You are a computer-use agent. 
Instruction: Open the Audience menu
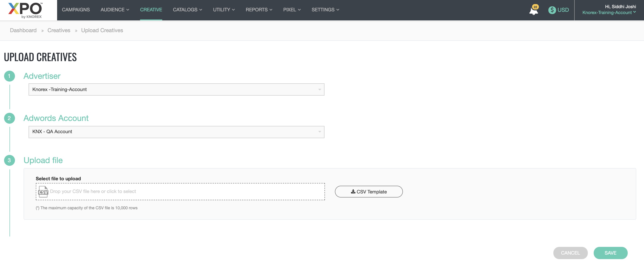click(115, 10)
